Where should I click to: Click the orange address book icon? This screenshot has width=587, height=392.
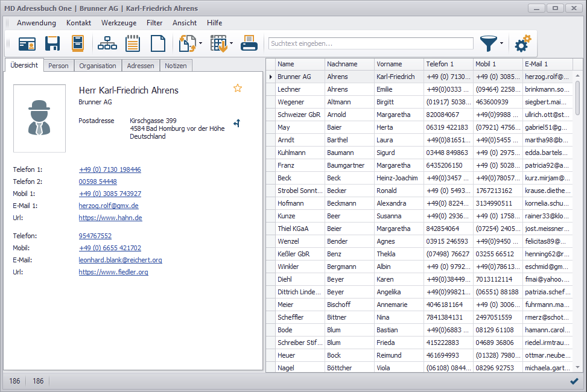point(78,43)
